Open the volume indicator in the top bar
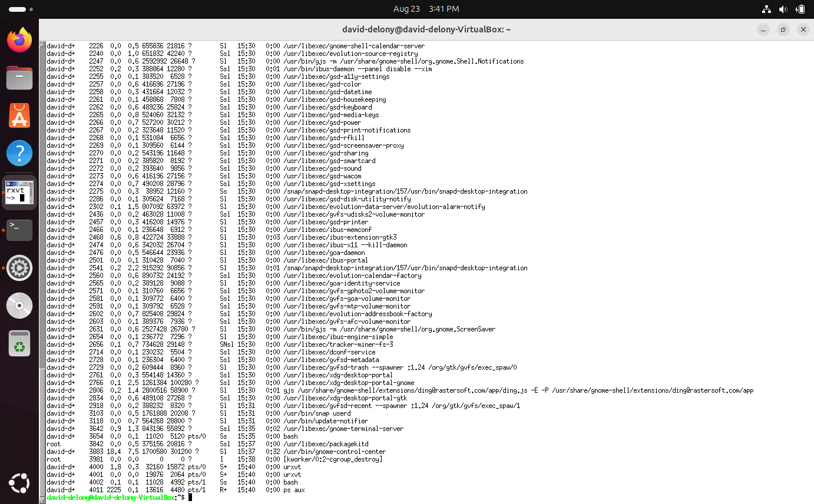The image size is (814, 504). point(783,9)
